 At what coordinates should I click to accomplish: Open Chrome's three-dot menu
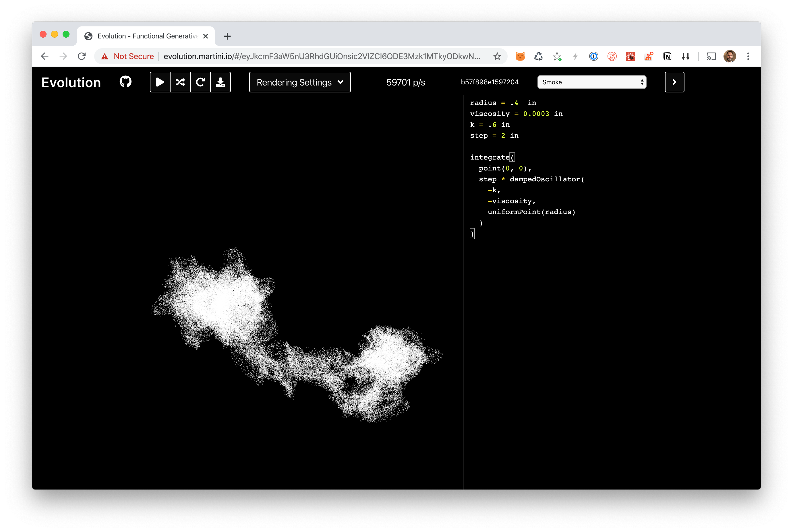click(x=748, y=56)
